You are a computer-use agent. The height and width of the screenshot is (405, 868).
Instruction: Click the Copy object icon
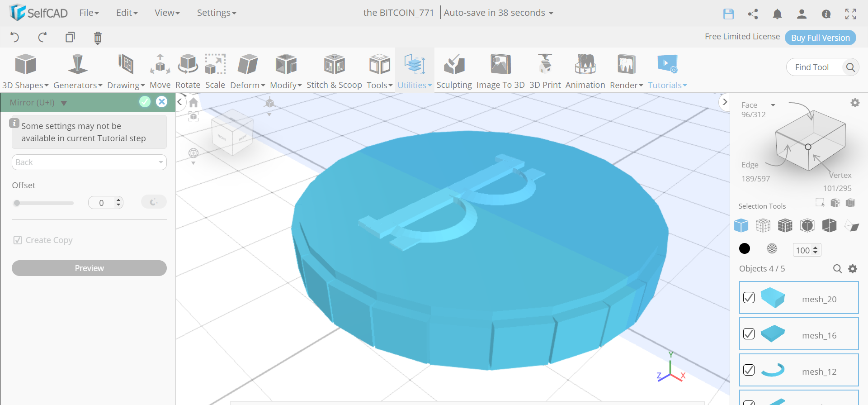[70, 37]
